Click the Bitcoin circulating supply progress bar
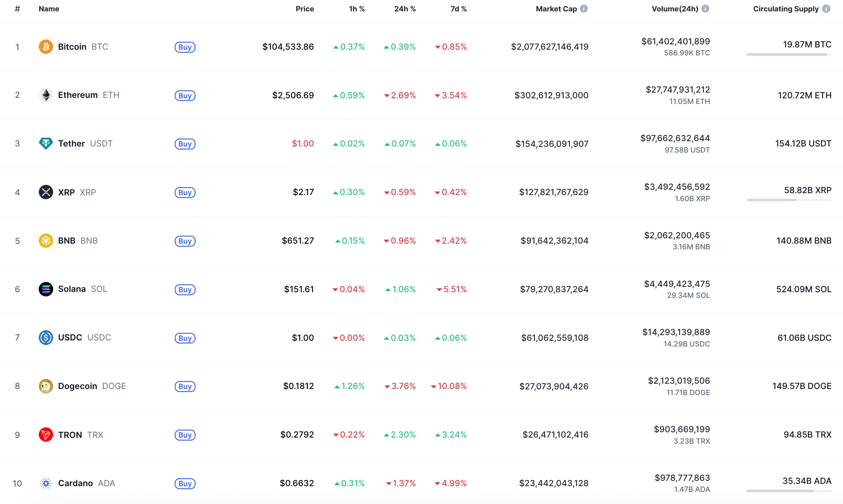Viewport: 843px width, 504px height. pyautogui.click(x=789, y=55)
